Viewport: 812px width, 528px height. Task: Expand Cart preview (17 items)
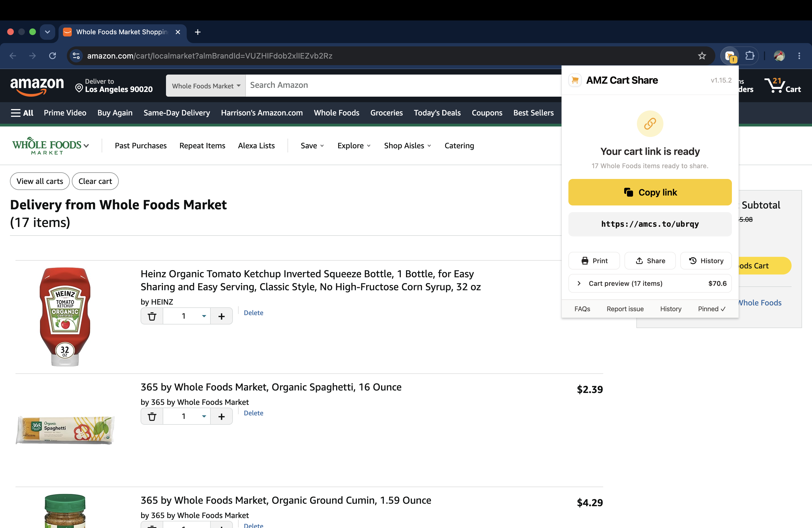pyautogui.click(x=650, y=283)
